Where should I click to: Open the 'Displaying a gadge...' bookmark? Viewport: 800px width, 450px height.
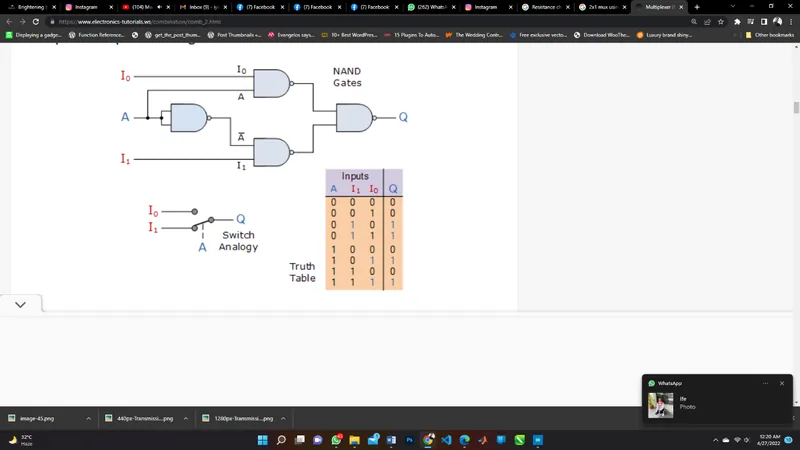coord(34,35)
